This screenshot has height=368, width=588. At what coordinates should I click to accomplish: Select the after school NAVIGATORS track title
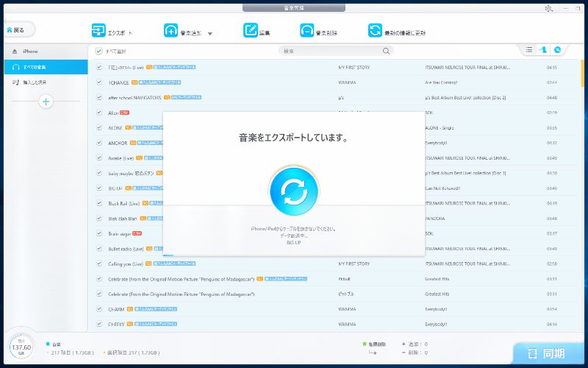(135, 98)
